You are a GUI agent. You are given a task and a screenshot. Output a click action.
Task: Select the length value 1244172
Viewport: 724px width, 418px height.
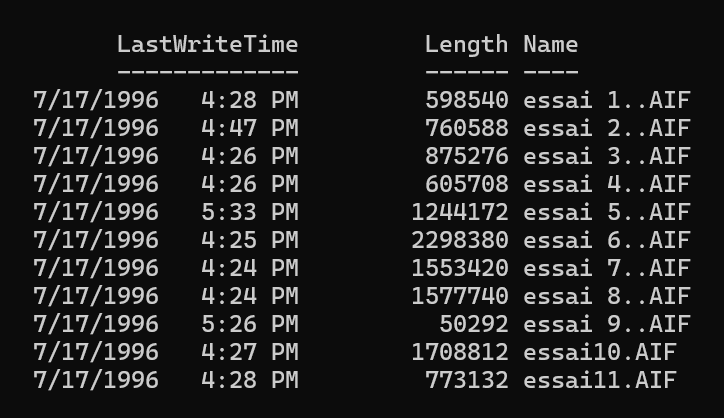point(459,212)
